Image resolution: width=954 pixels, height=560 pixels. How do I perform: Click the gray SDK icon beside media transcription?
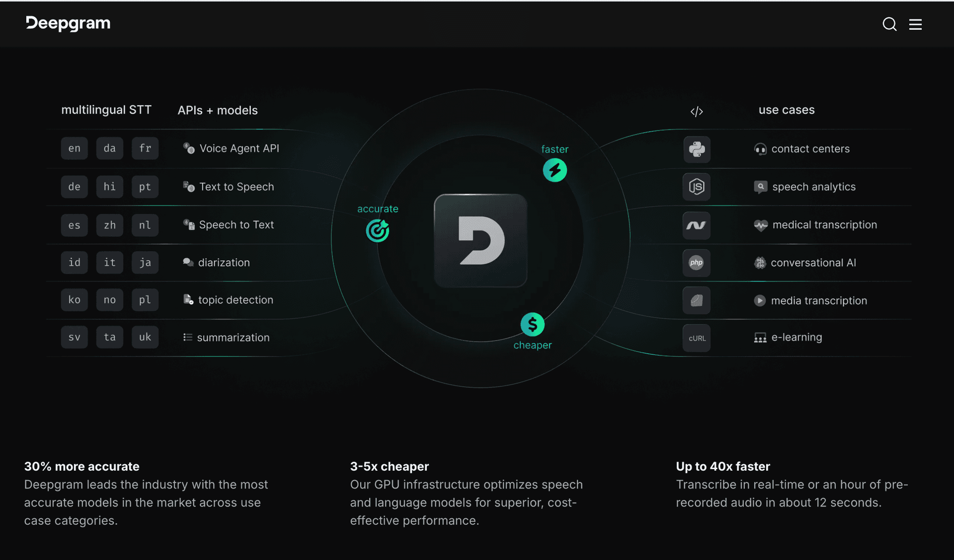pyautogui.click(x=697, y=300)
